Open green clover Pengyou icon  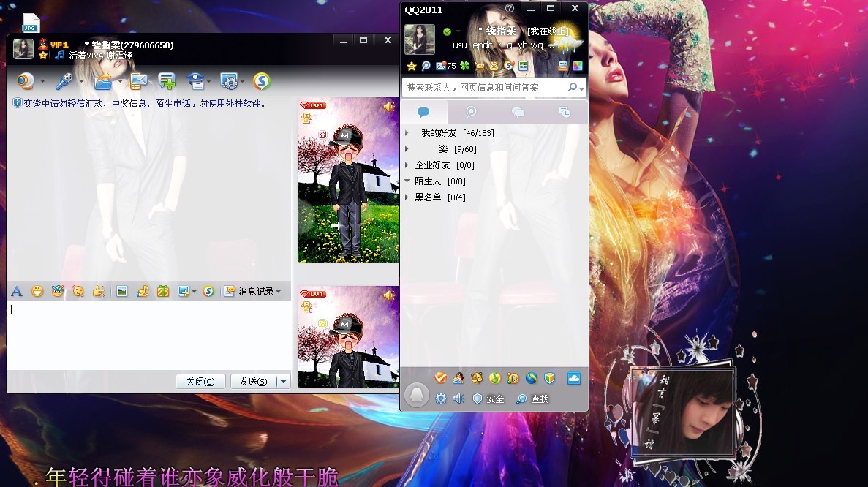coord(465,67)
